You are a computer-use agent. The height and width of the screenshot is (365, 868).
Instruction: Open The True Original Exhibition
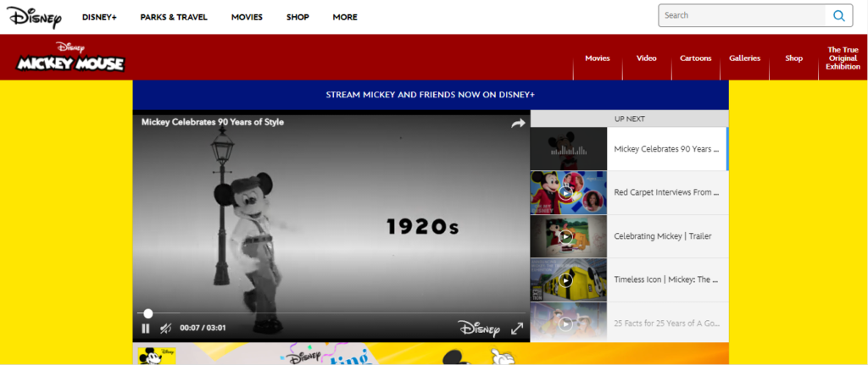click(843, 58)
